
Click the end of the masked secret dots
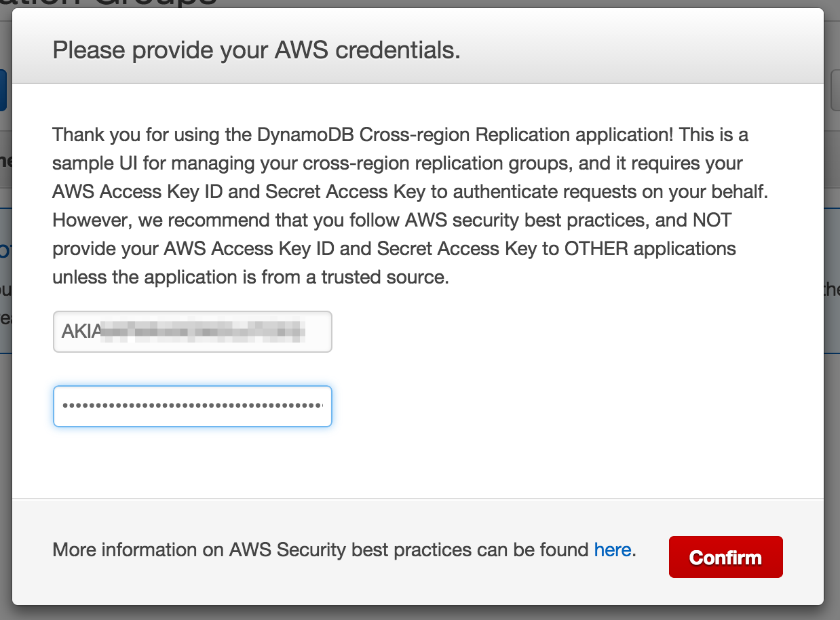click(320, 406)
